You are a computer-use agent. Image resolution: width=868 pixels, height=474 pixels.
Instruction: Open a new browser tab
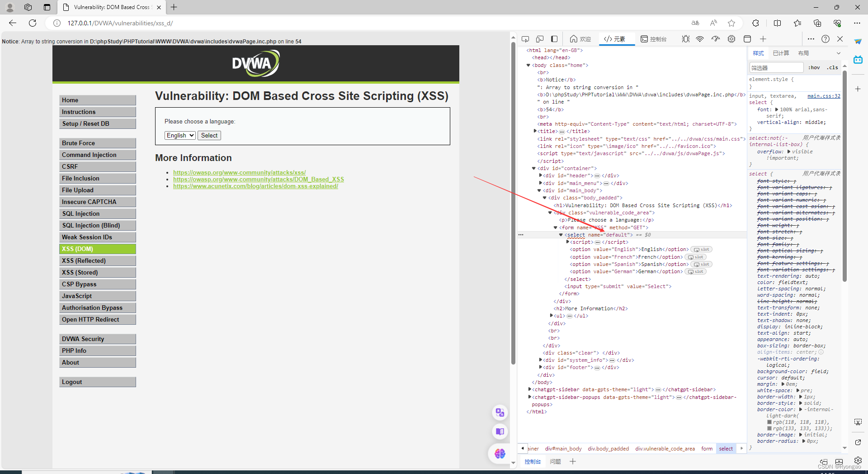(174, 7)
